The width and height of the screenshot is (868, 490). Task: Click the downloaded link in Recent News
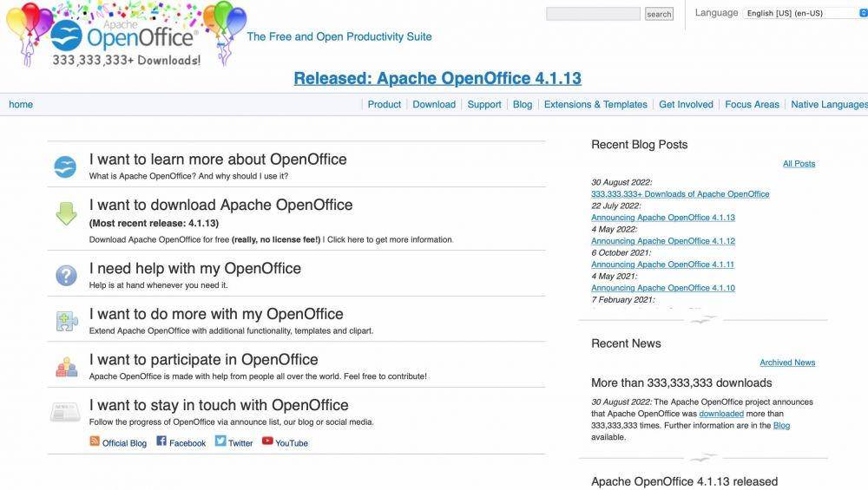point(721,414)
